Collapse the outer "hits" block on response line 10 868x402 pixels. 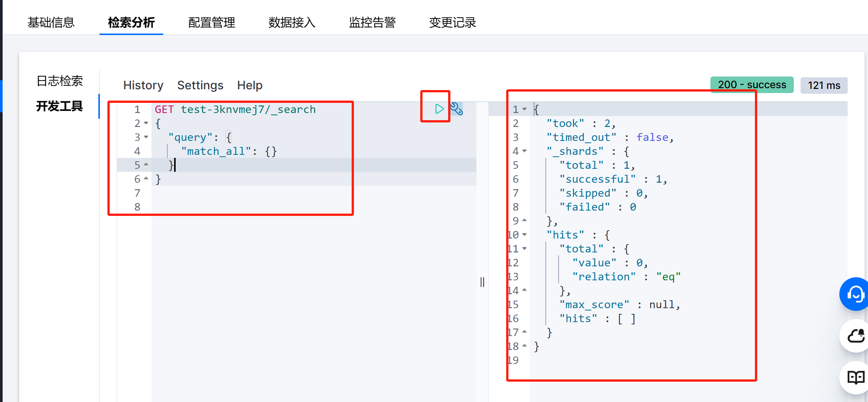coord(524,235)
